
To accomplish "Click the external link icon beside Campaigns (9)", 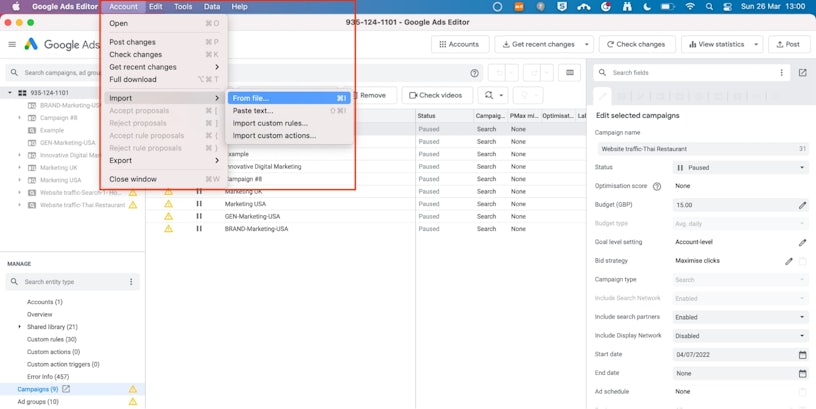I will point(67,389).
